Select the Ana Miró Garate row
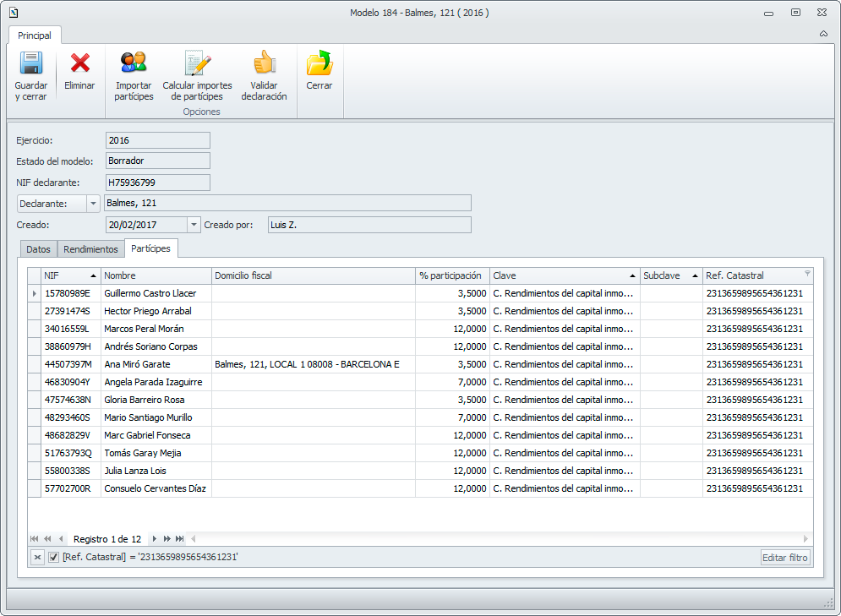The image size is (841, 616). [137, 364]
